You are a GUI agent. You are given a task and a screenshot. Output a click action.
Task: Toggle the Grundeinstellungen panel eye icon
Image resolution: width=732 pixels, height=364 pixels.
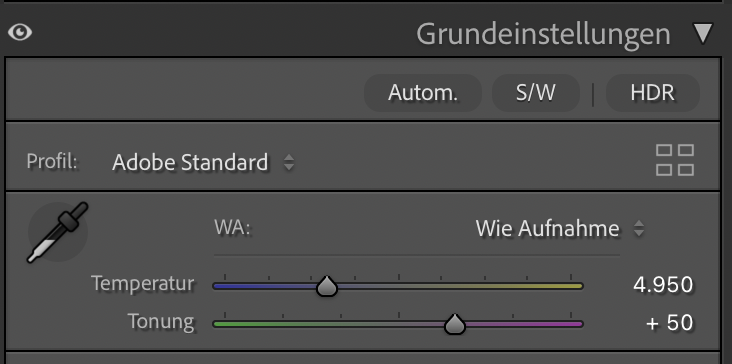[x=20, y=32]
